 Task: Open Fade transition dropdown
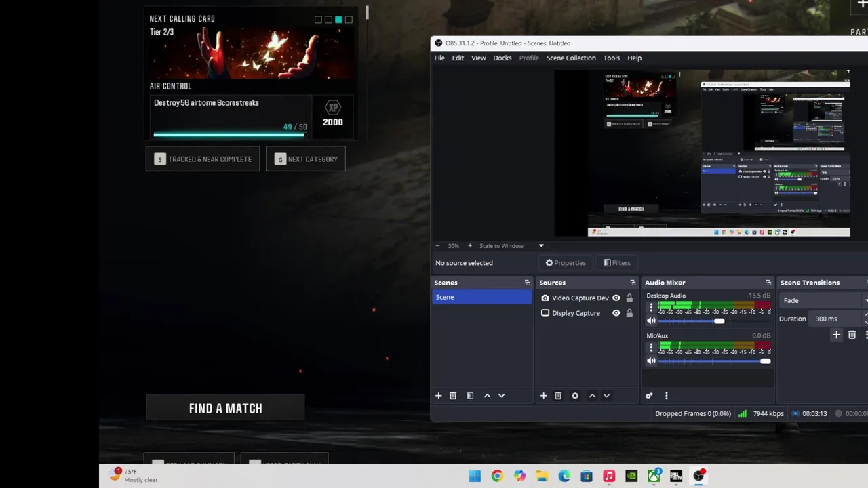click(824, 300)
